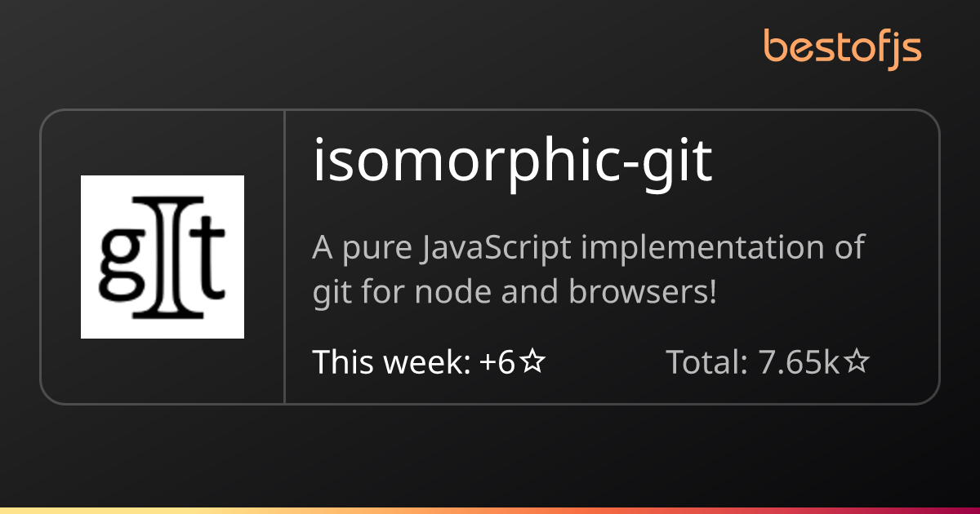
Task: Click the 7.65k total star count
Action: [x=800, y=362]
